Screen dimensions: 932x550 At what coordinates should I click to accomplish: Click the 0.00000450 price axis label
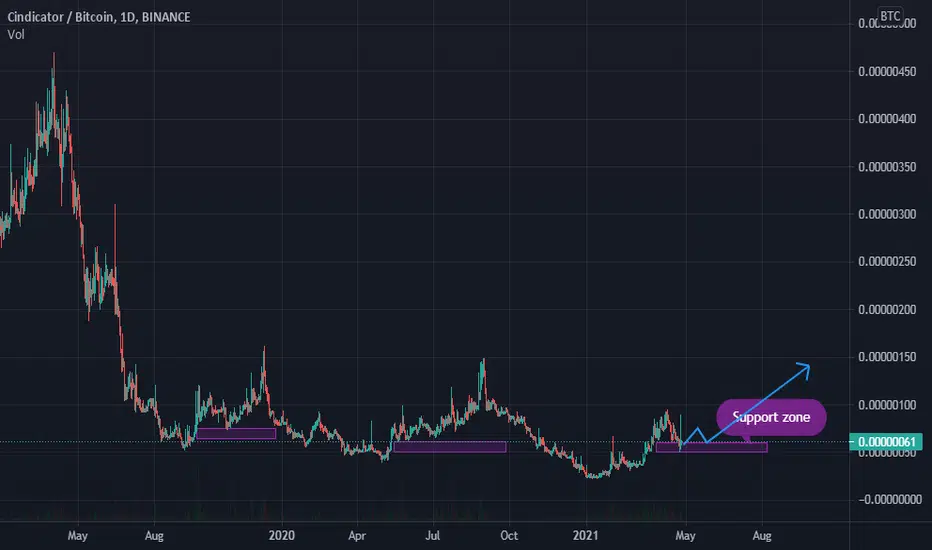coord(887,72)
